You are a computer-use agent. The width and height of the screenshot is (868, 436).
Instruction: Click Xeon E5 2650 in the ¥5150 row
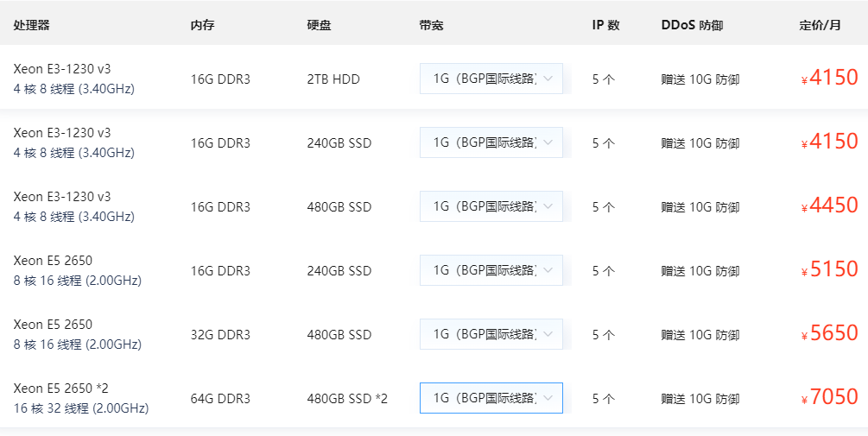tap(53, 260)
